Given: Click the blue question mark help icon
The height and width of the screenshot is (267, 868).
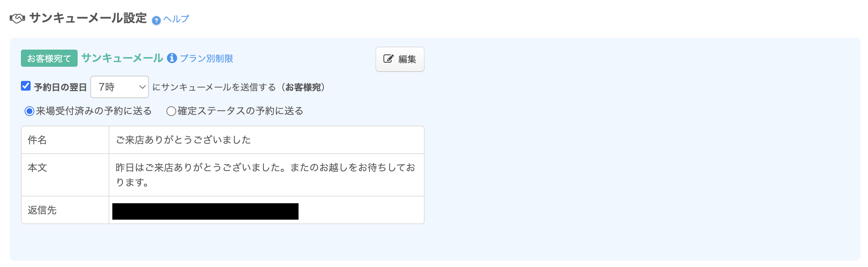Looking at the screenshot, I should point(156,20).
